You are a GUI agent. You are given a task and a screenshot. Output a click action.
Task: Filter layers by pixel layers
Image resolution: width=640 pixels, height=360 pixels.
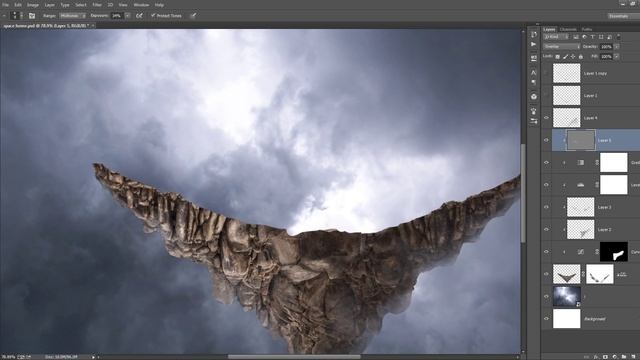point(576,37)
